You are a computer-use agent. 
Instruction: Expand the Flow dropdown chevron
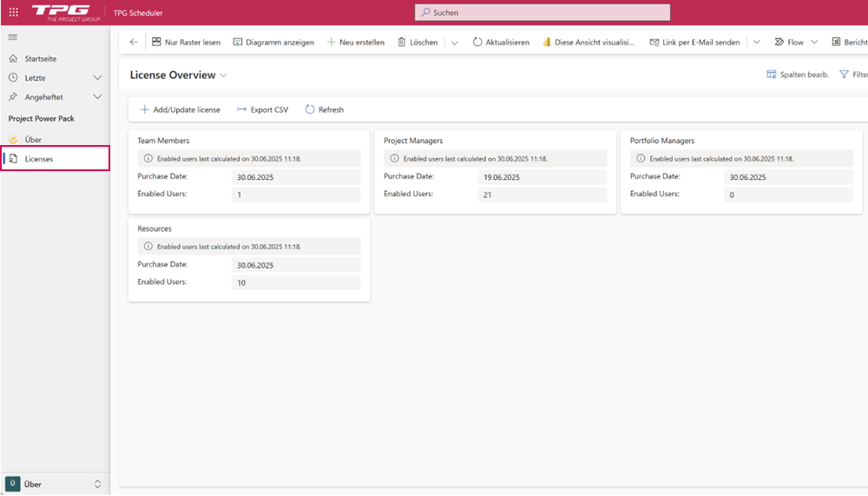click(x=814, y=42)
